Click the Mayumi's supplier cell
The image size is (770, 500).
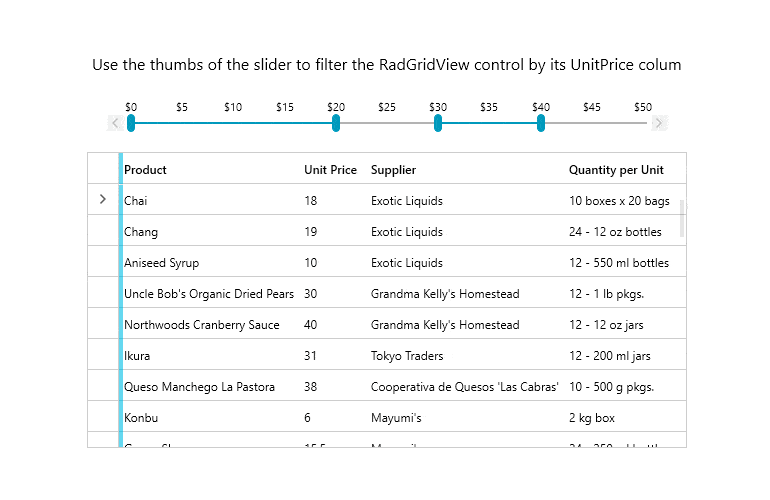pyautogui.click(x=396, y=418)
